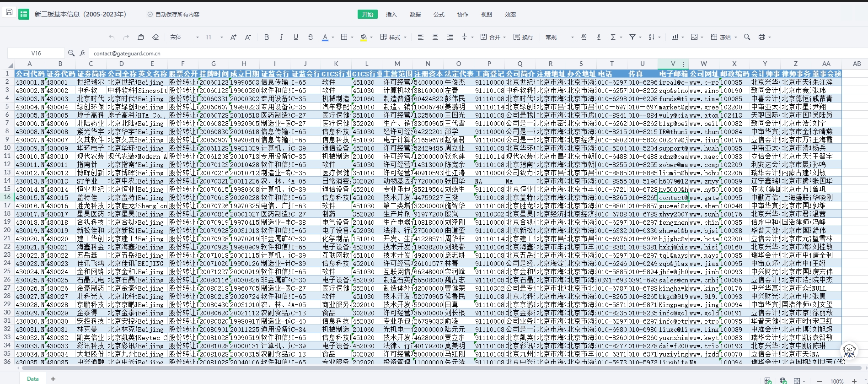Toggle bold formatting

point(267,37)
